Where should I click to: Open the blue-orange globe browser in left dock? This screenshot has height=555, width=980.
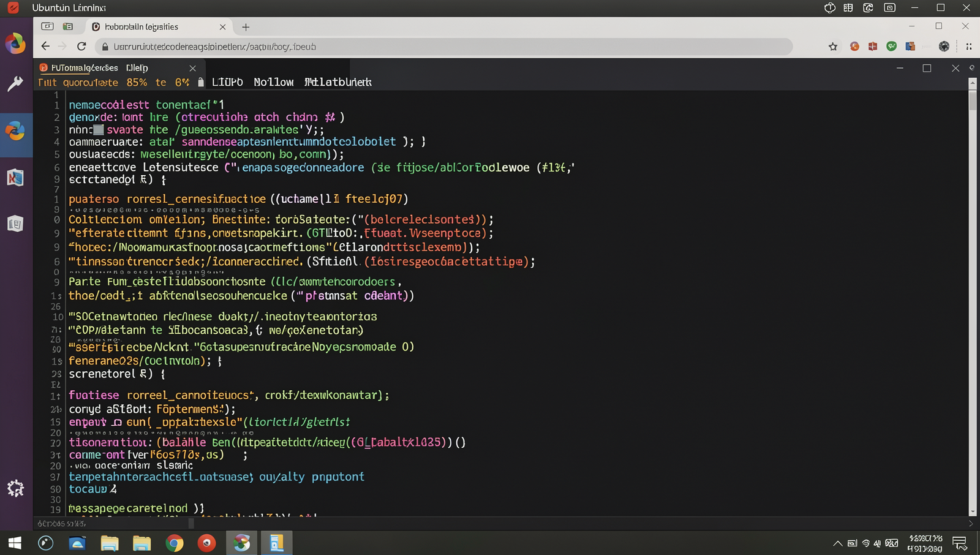coord(15,130)
